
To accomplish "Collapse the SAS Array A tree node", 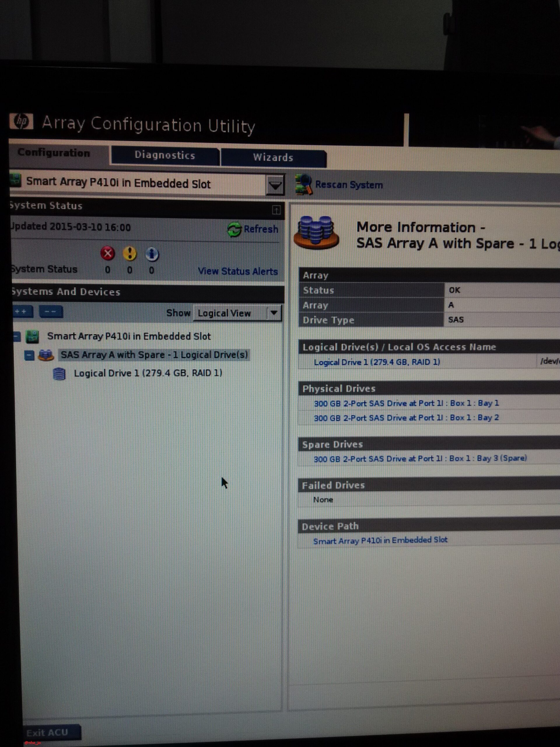I will pyautogui.click(x=29, y=355).
